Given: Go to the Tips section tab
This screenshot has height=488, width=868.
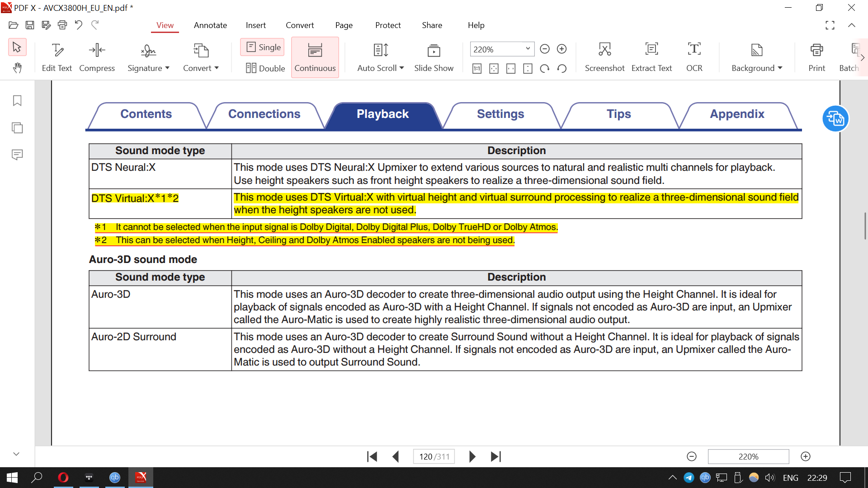Looking at the screenshot, I should click(x=619, y=114).
